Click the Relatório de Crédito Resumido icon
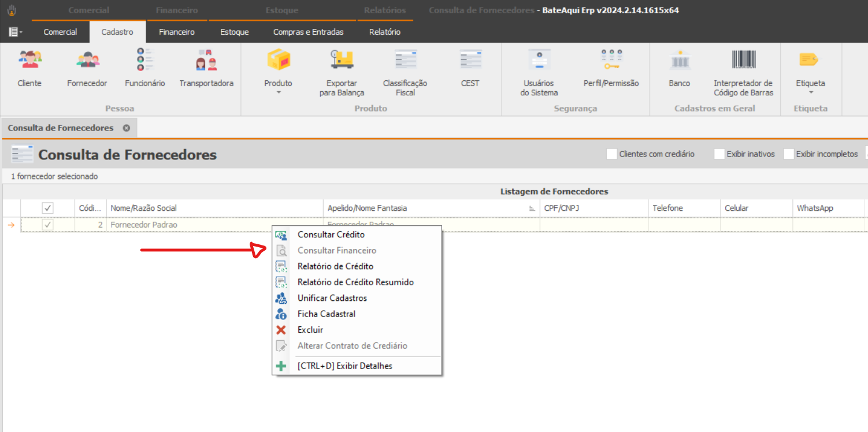Screen dimensions: 868x432 point(281,282)
